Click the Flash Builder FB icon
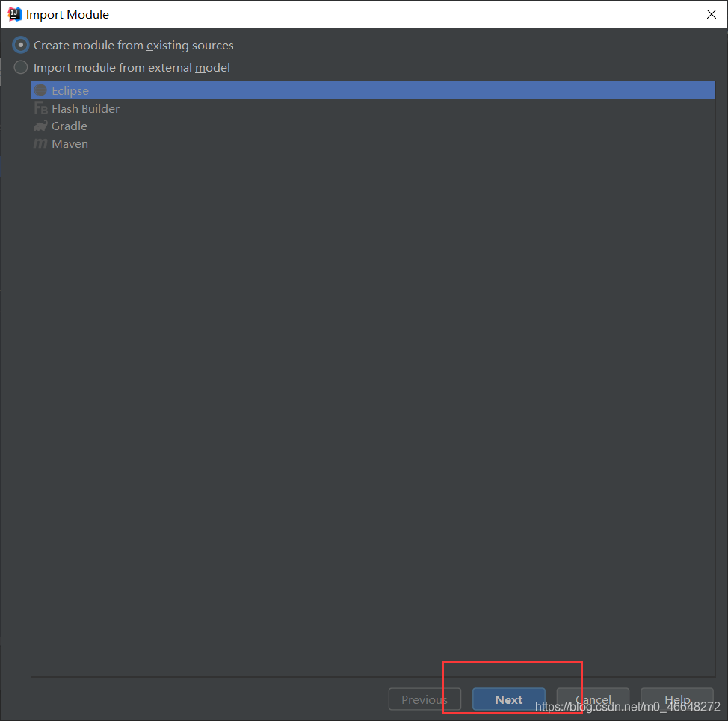 coord(41,108)
